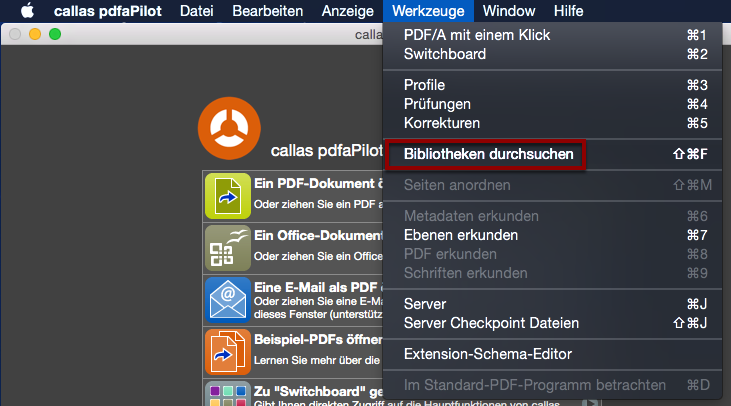Open Prüfungen from the menu
Screen dimensions: 731x406
point(552,104)
